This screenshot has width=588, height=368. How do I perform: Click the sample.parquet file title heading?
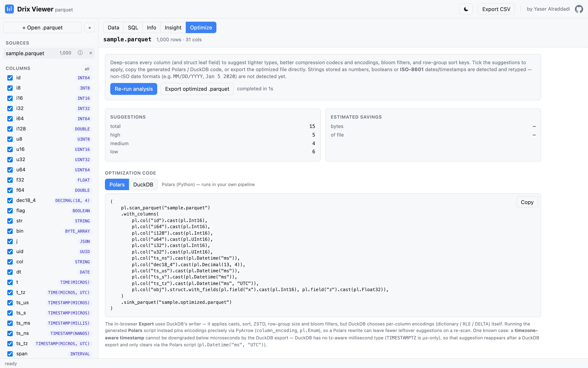coord(127,39)
